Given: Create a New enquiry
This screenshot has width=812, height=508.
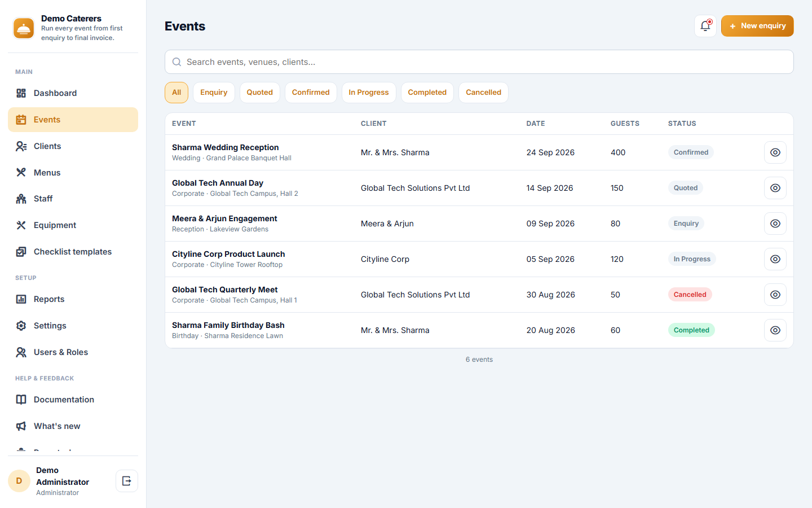Looking at the screenshot, I should (x=757, y=26).
